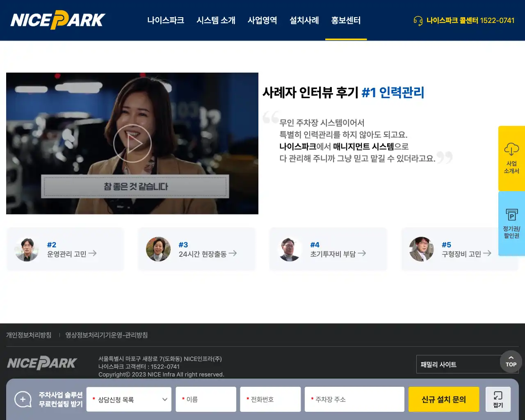Screen dimensions: 525x420
Task: Expand the 상담신청 목록 dropdown
Action: coord(129,399)
